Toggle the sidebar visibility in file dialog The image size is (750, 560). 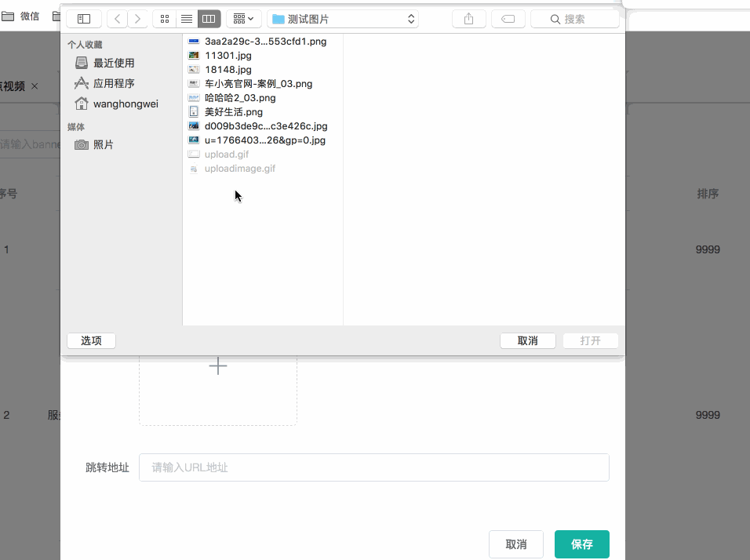[x=84, y=19]
